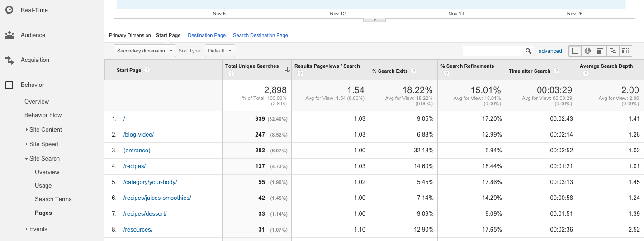The height and width of the screenshot is (241, 644).
Task: Sort by Total Unique Searches column
Action: tap(252, 66)
